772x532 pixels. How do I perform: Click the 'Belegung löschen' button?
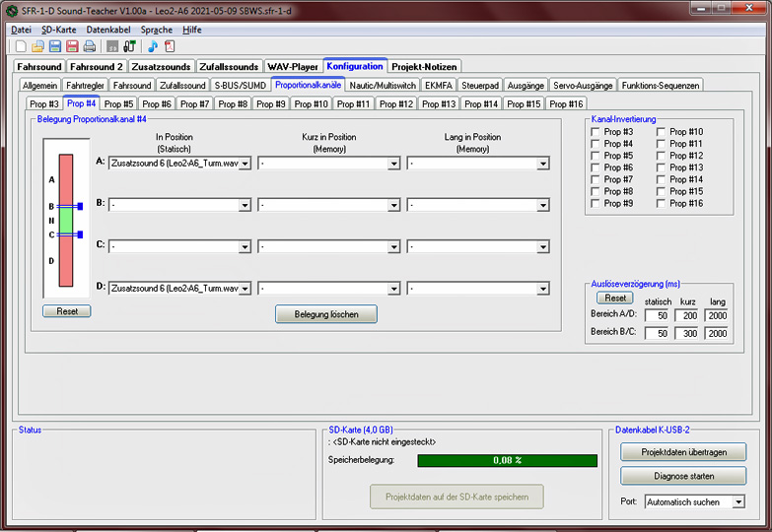326,314
